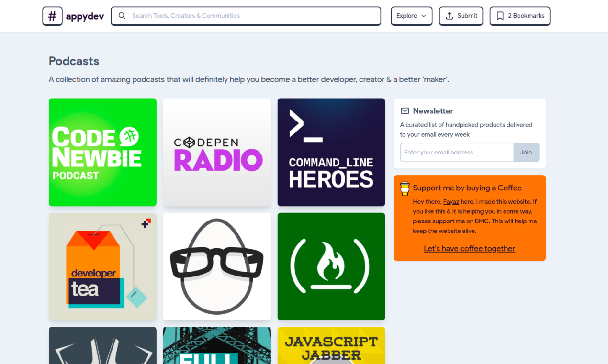Click the upload icon inside Submit button
The width and height of the screenshot is (608, 364).
[449, 16]
